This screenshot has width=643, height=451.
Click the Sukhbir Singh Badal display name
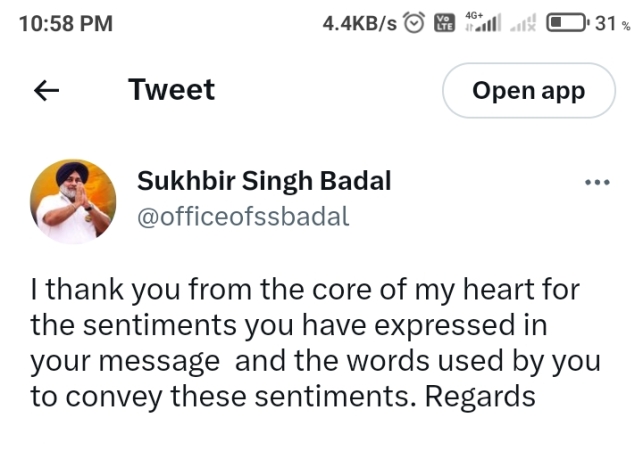coord(264,181)
